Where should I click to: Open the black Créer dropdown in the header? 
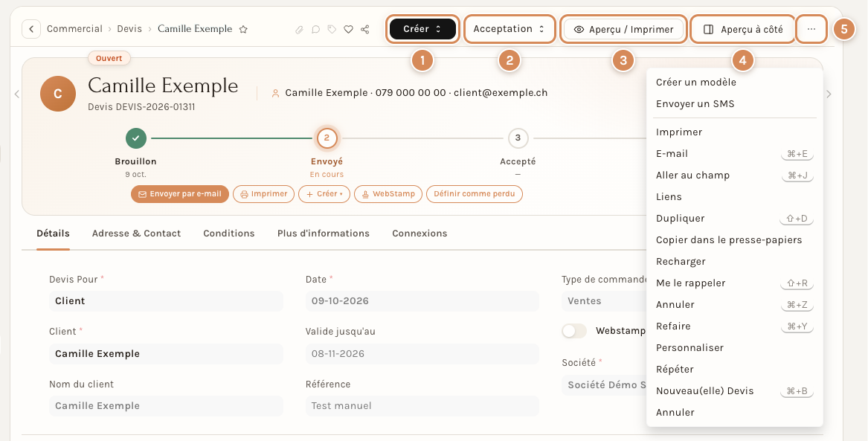pyautogui.click(x=422, y=29)
